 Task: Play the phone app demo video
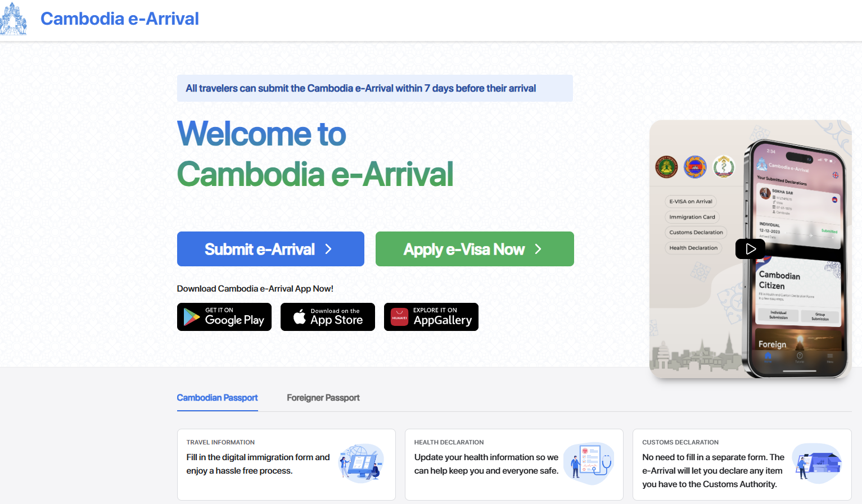point(750,248)
